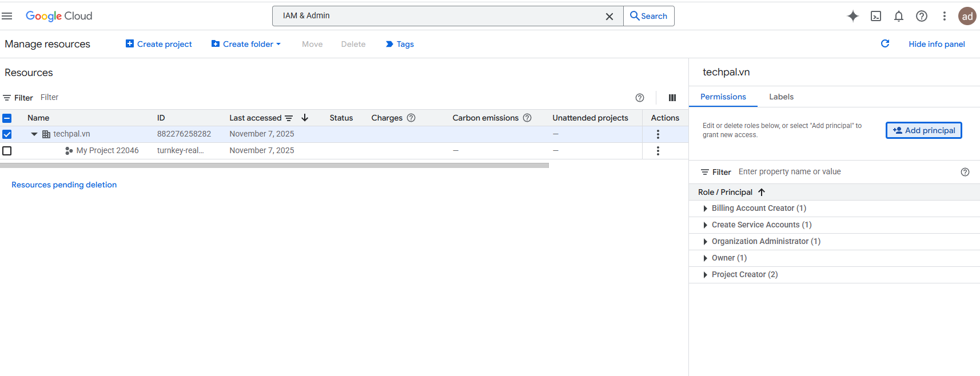Open the notifications bell
The width and height of the screenshot is (980, 376).
coord(898,16)
